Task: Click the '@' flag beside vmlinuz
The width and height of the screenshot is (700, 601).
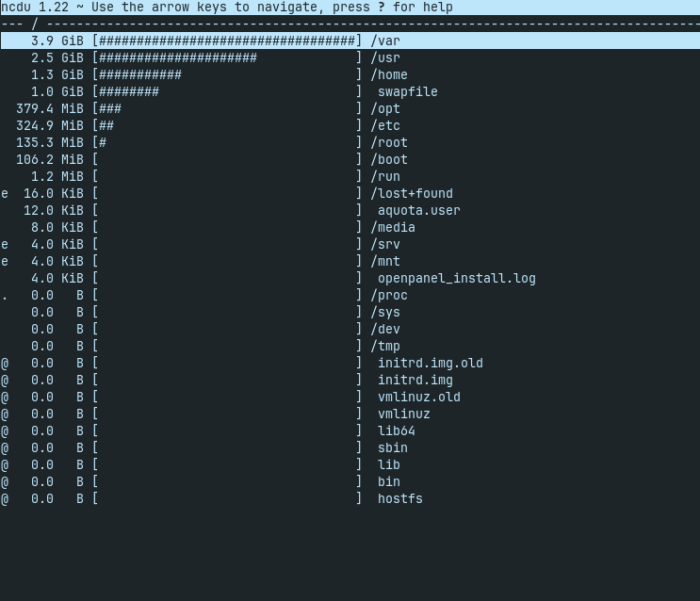Action: [x=5, y=414]
